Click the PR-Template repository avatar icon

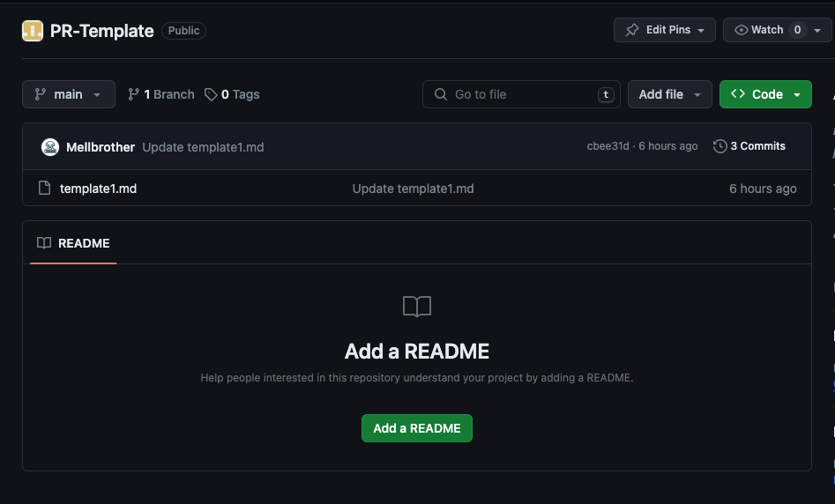33,31
